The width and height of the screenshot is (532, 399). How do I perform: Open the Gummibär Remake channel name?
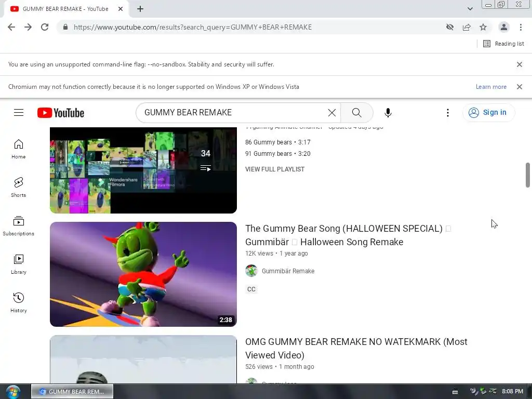[x=288, y=271]
